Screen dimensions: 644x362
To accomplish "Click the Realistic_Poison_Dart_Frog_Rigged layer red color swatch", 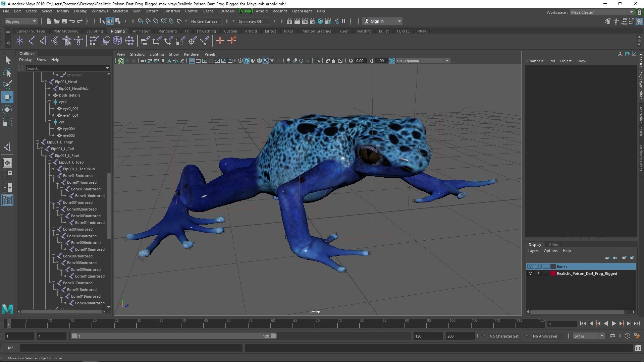I will [553, 274].
